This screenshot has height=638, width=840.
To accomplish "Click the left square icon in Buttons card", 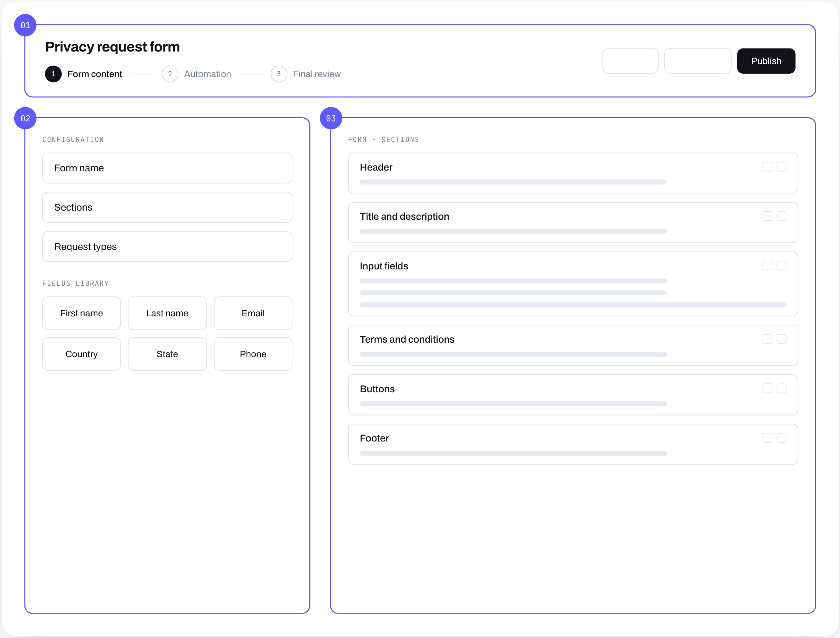I will [767, 388].
